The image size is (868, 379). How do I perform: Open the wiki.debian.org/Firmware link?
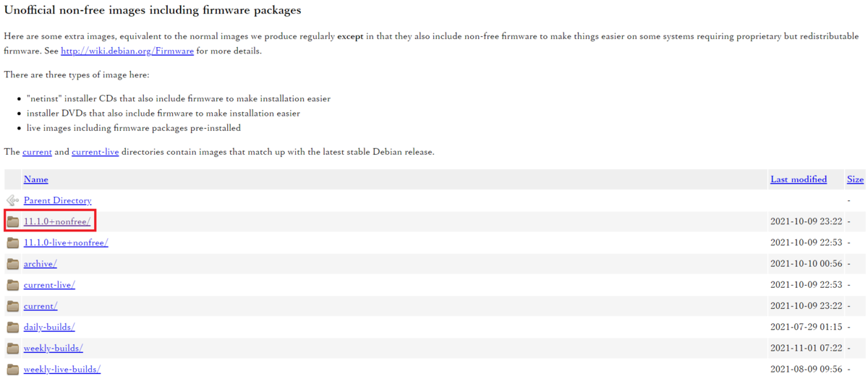[x=127, y=51]
